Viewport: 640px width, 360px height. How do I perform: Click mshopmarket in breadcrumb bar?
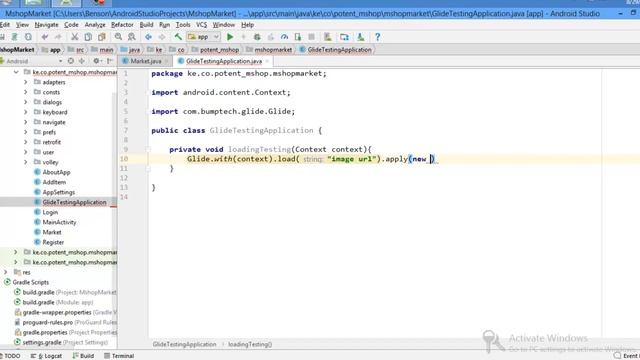pos(273,50)
